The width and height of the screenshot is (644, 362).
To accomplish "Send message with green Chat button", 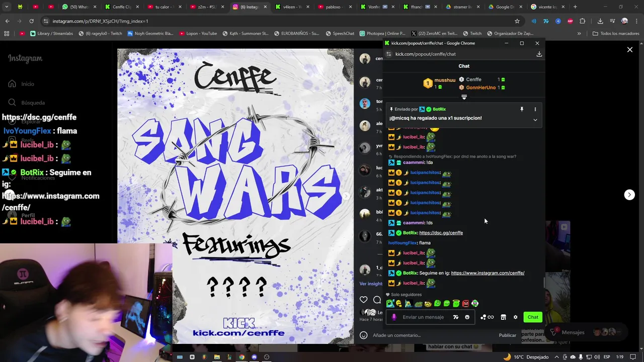I will [x=533, y=317].
